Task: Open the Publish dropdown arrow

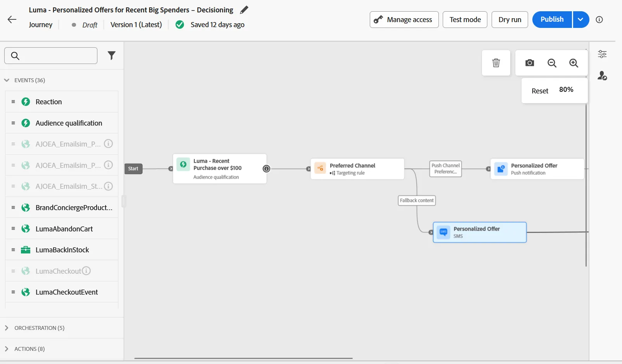Action: coord(580,19)
